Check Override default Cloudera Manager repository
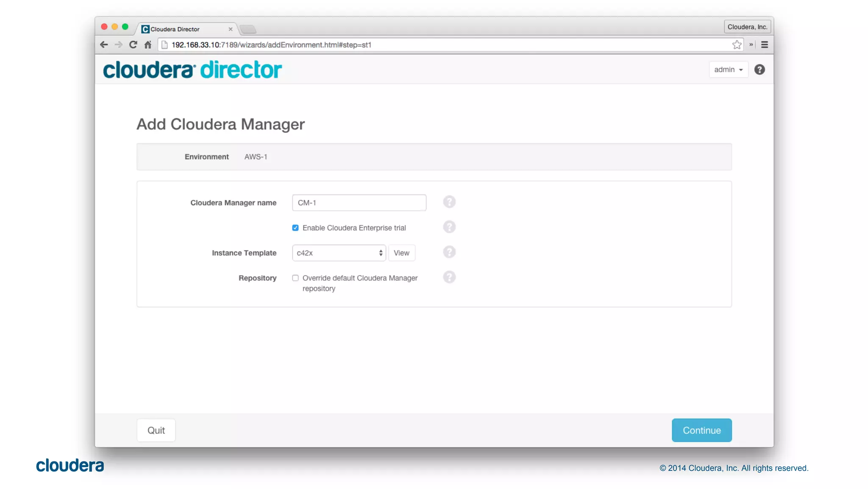 pos(295,278)
